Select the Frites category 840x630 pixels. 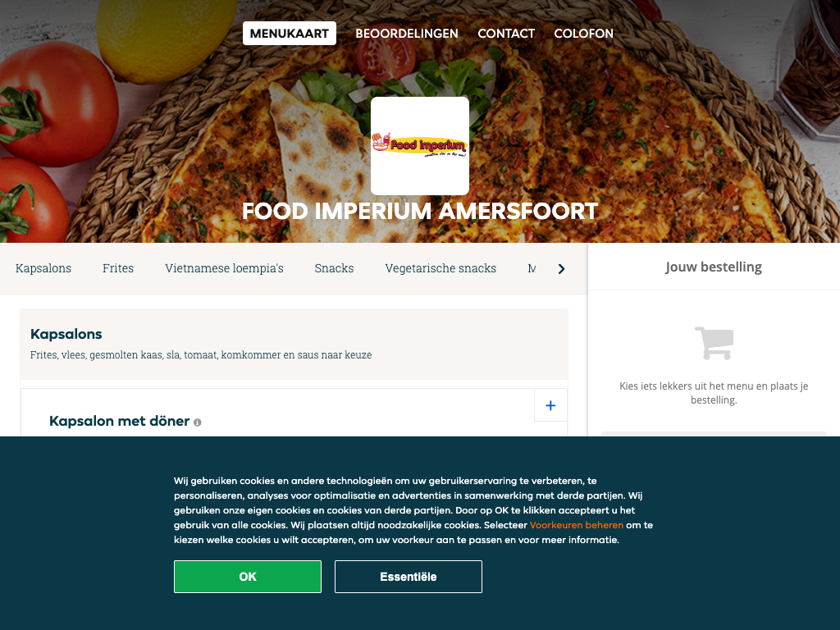pyautogui.click(x=118, y=268)
